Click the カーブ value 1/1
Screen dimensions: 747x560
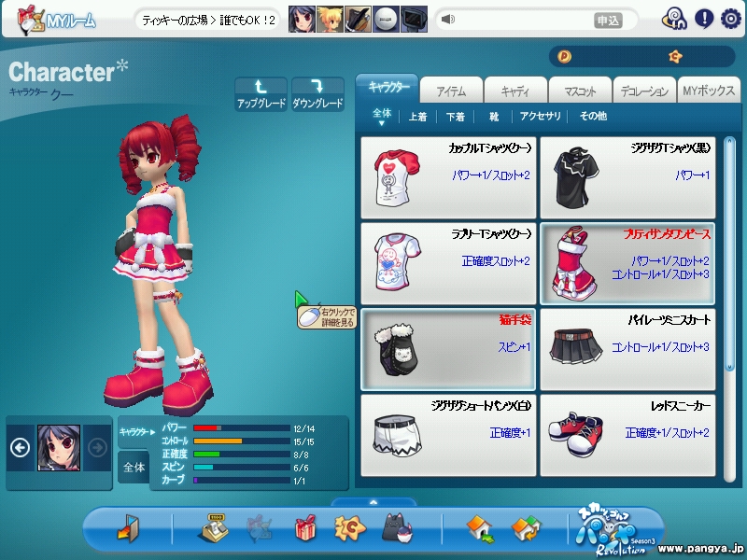pyautogui.click(x=299, y=481)
